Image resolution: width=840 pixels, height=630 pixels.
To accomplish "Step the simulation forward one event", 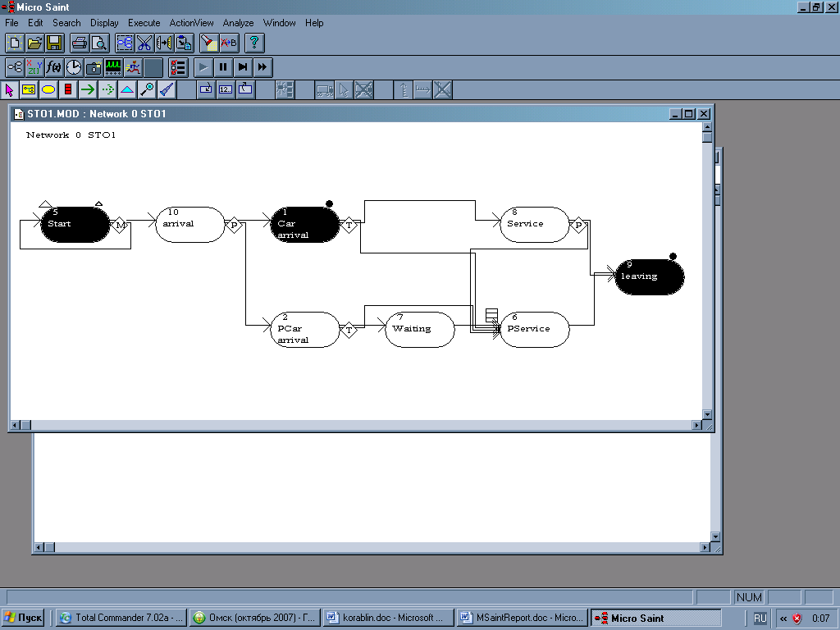I will point(243,67).
